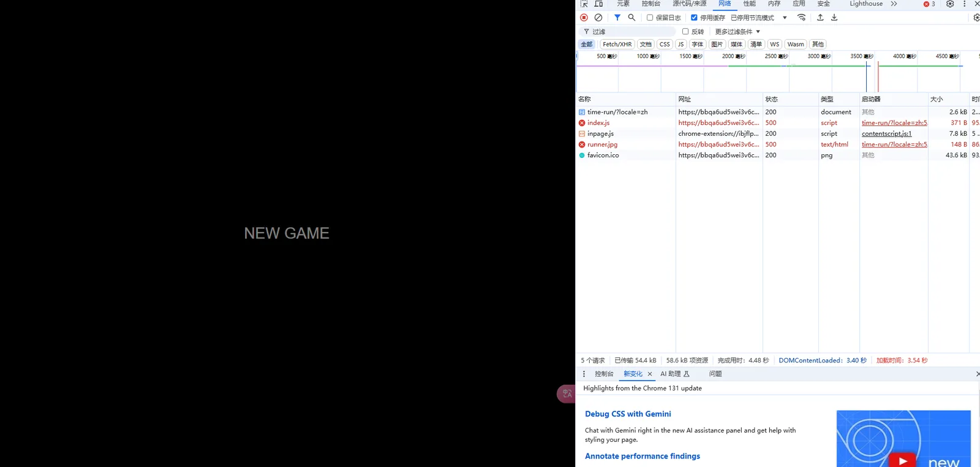Open the DevTools three-dot menu

tap(964, 4)
